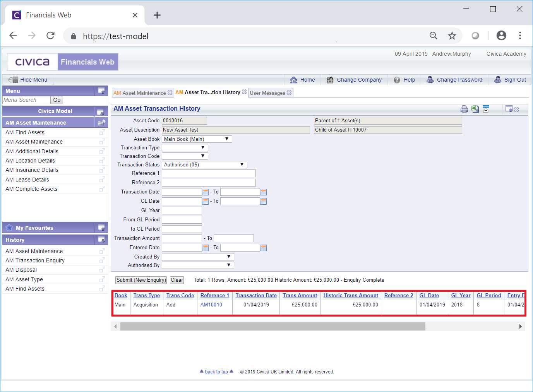
Task: Click Submit (New Enquiry) button
Action: (x=141, y=280)
